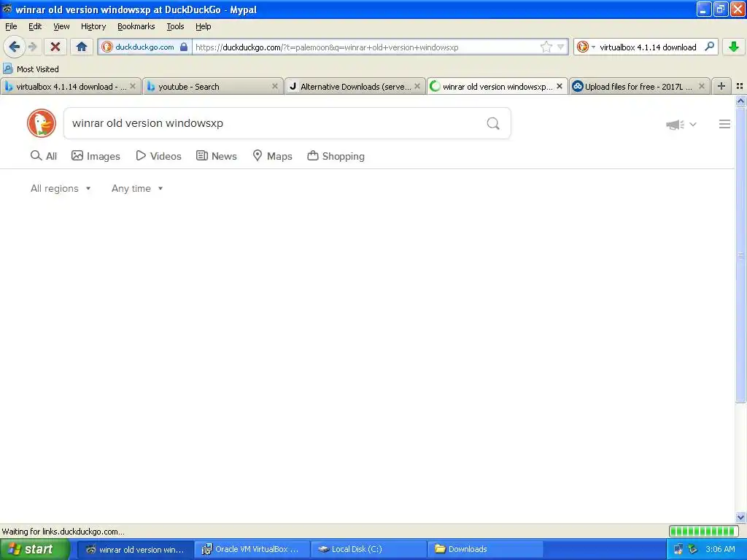Open the History menu
747x560 pixels.
[93, 26]
